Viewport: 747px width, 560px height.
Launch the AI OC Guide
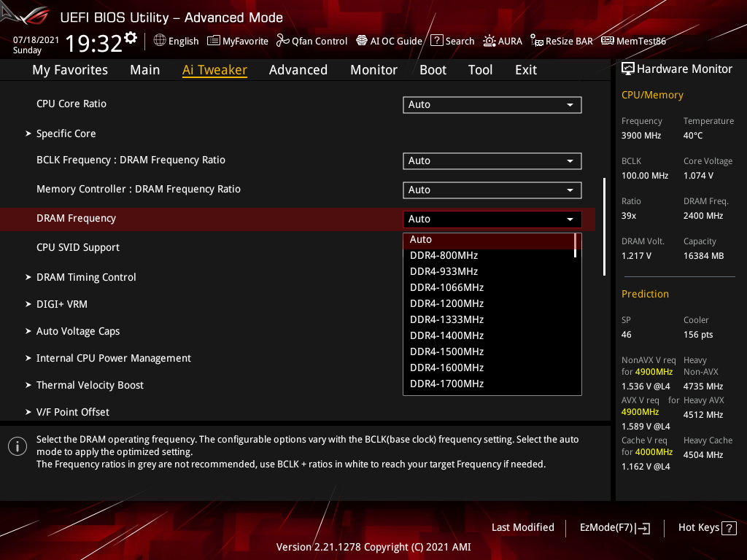point(389,41)
